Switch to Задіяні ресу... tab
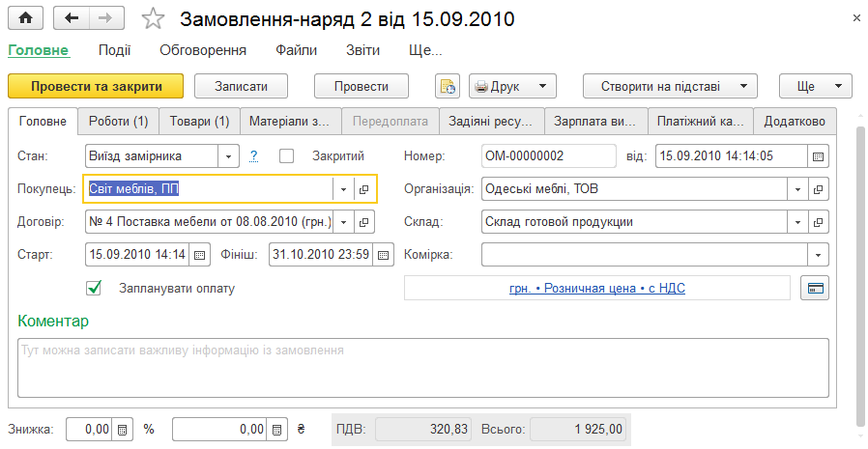 click(x=492, y=121)
